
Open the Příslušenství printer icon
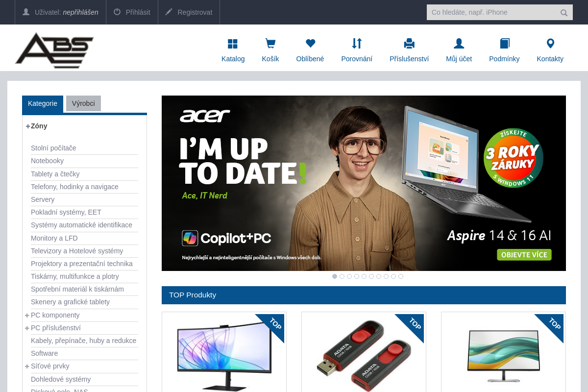coord(409,44)
